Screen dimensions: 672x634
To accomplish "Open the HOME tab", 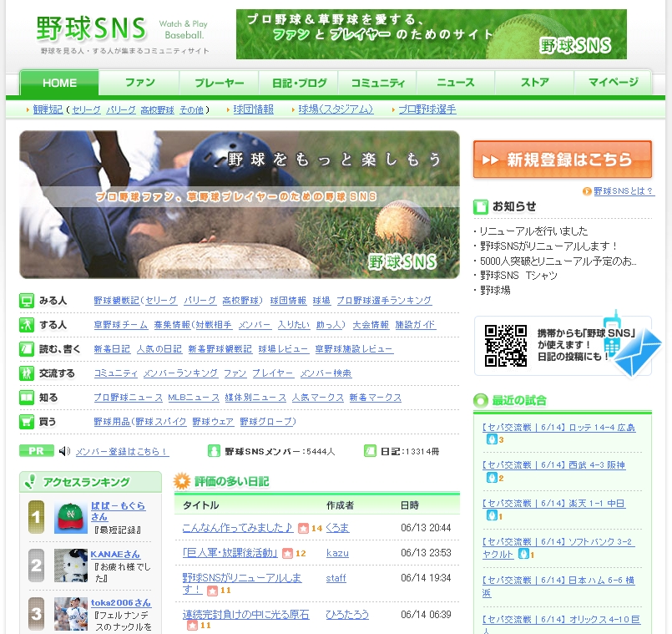I will 59,83.
